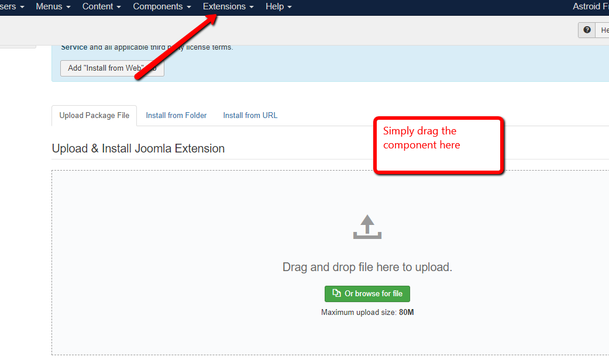Switch to the Install from Folder tab

[x=176, y=116]
